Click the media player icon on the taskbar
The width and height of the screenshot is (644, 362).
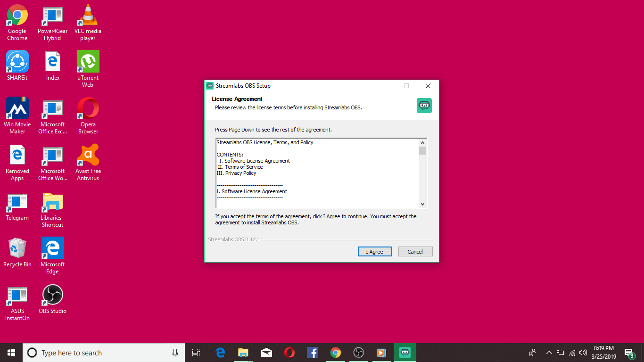point(381,353)
